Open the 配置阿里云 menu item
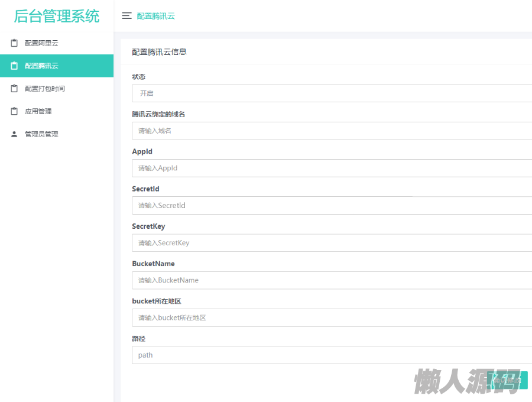 click(x=41, y=43)
